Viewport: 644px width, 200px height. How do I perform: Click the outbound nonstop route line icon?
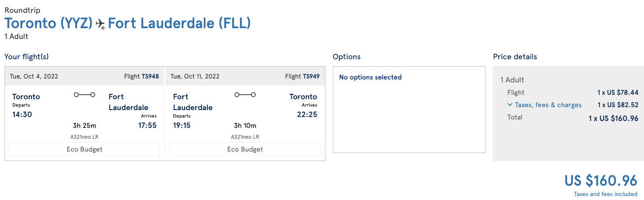coord(84,94)
